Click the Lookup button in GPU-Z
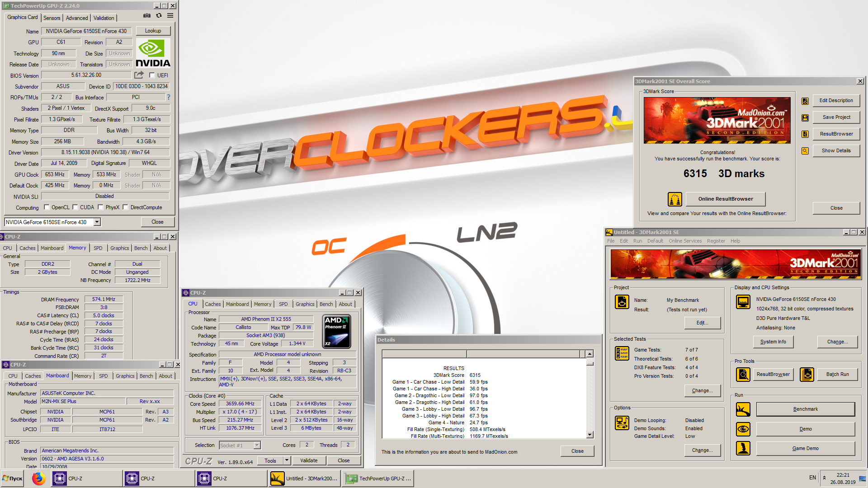The width and height of the screenshot is (868, 488). tap(153, 31)
